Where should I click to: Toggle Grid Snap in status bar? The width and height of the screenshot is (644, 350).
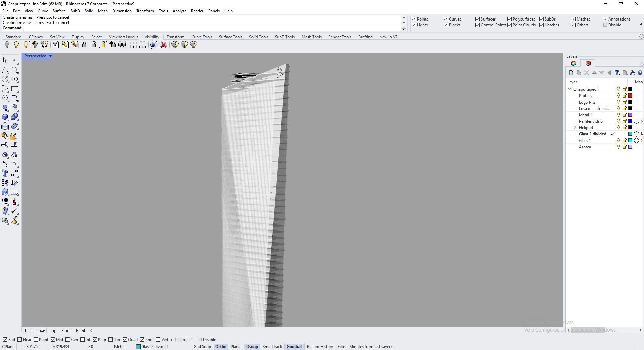202,347
